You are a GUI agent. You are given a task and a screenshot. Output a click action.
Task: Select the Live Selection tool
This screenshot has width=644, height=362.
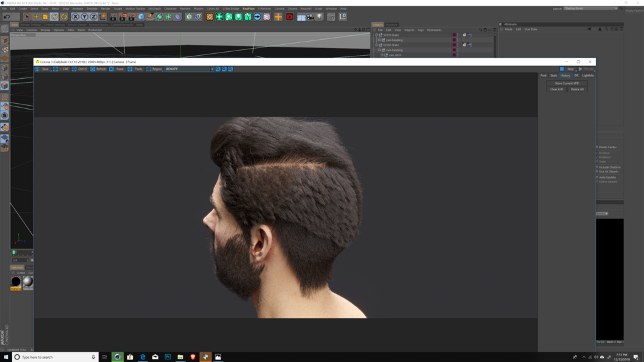[27, 17]
